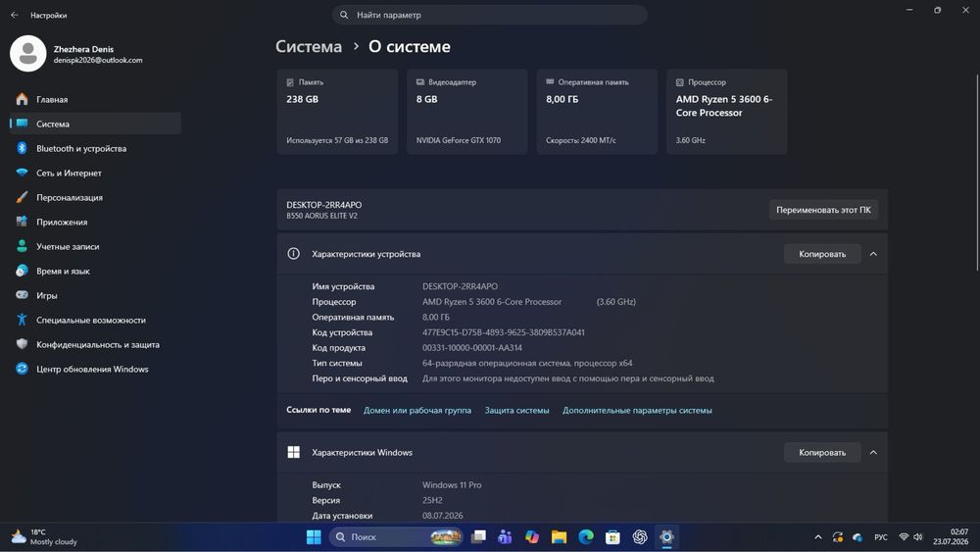
Task: Click Переименовать этот ПК button
Action: pos(823,210)
